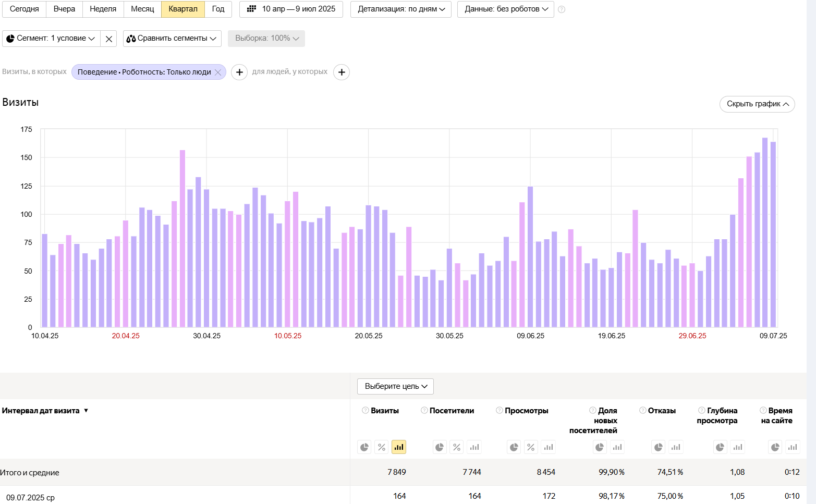Add condition with plus after Роботность chip

tap(239, 72)
